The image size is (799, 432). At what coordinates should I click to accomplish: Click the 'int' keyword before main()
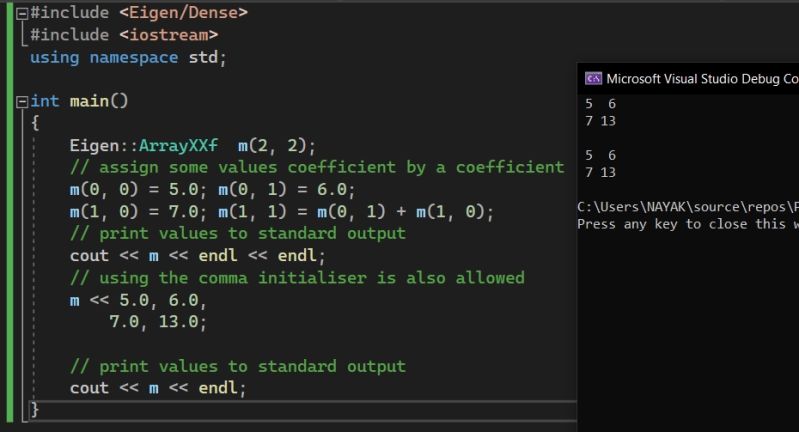pyautogui.click(x=45, y=101)
